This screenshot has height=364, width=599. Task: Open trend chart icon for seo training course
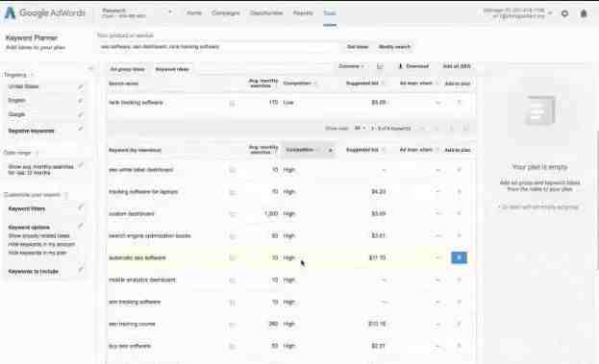(232, 325)
